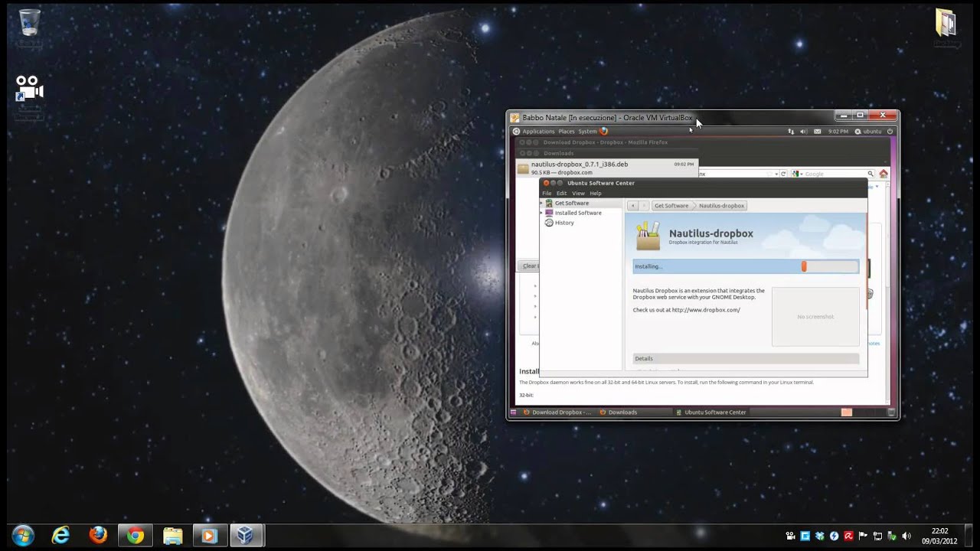Viewport: 980px width, 551px height.
Task: Open View menu in Ubuntu Software Center
Action: point(578,194)
